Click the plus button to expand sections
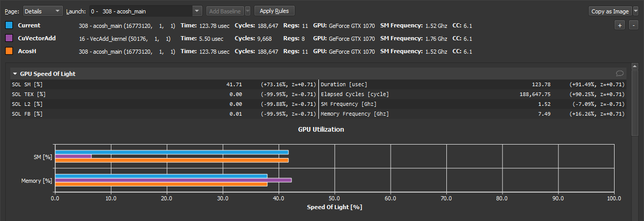This screenshot has height=221, width=644. pos(620,25)
